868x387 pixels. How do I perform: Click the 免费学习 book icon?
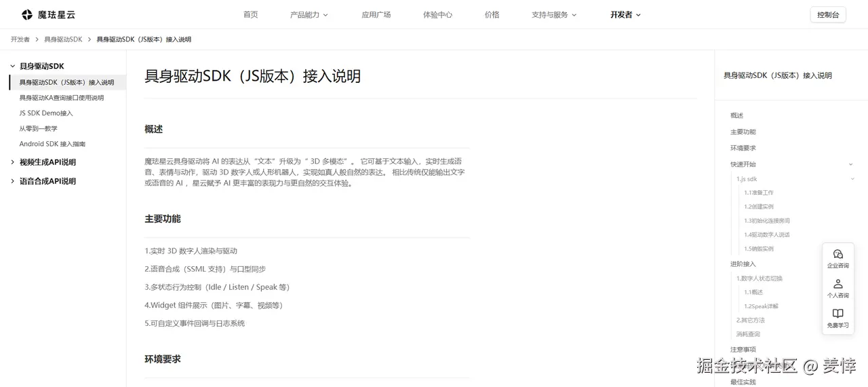838,314
